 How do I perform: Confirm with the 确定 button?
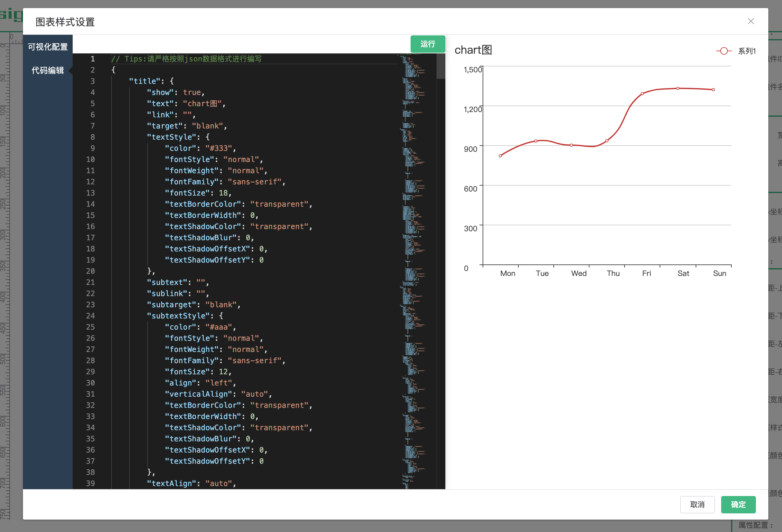[x=738, y=504]
